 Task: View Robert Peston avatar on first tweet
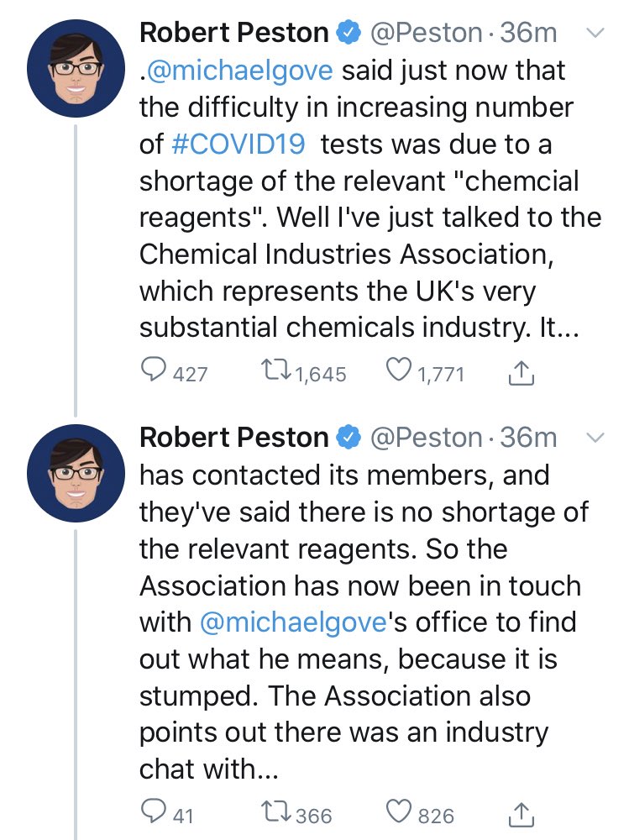pos(76,69)
